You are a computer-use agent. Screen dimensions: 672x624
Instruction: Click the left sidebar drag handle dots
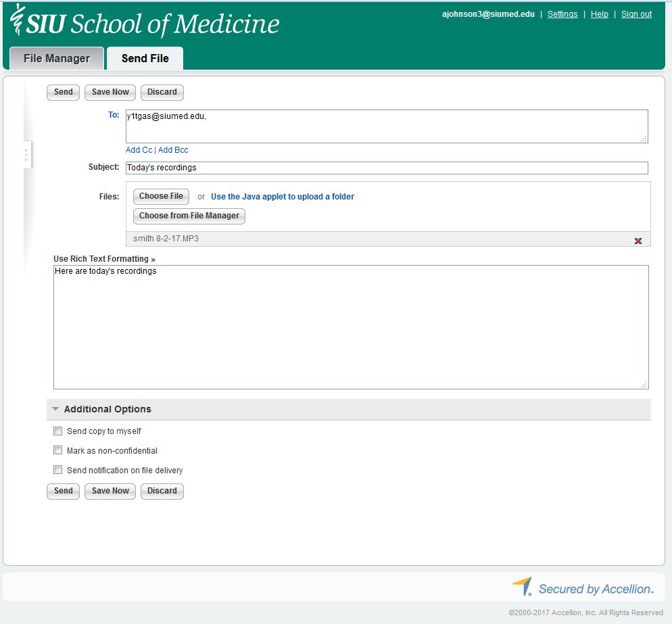pos(26,155)
